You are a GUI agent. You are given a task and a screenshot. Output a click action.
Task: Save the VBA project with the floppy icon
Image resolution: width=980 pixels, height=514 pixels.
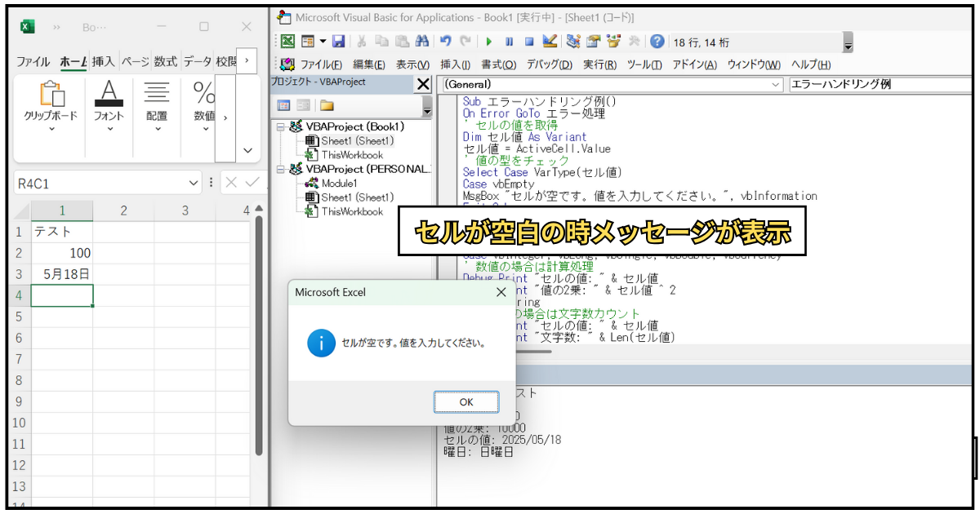pyautogui.click(x=338, y=42)
